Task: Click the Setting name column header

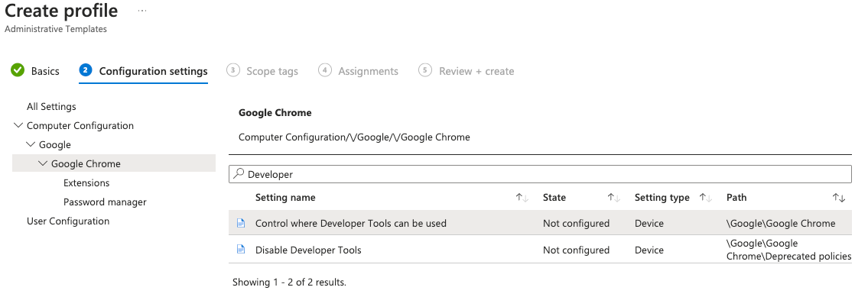Action: click(285, 198)
